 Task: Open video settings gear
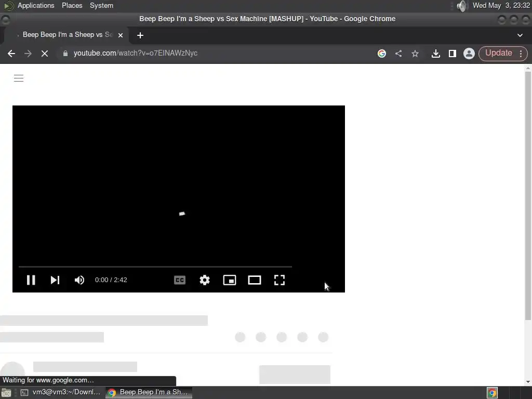coord(205,280)
